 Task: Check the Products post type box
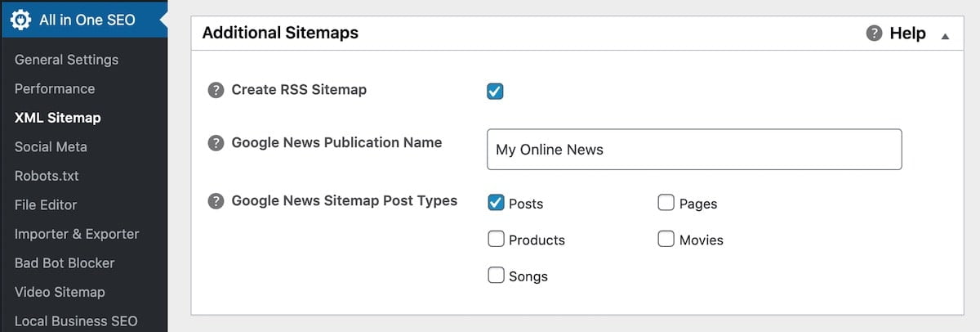tap(496, 239)
